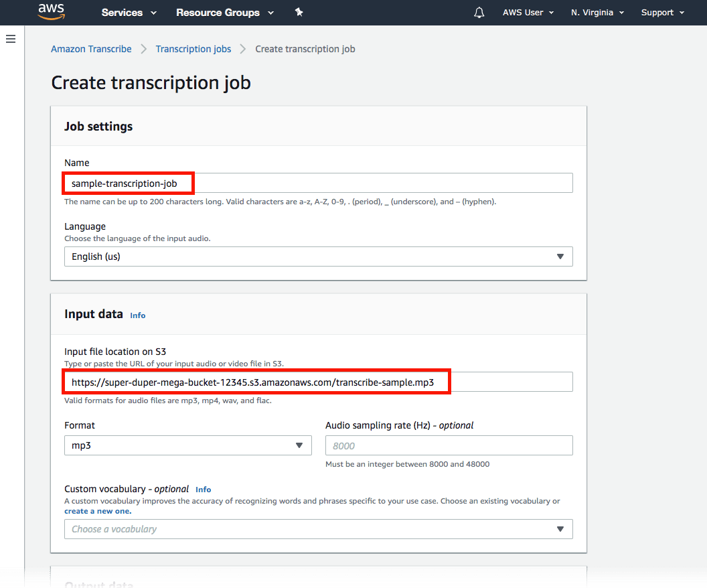This screenshot has width=707, height=588.
Task: Open the Format dropdown set to mp3
Action: (x=188, y=445)
